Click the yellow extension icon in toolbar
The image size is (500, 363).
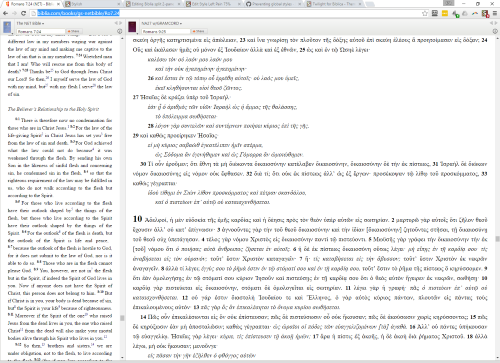pos(445,13)
